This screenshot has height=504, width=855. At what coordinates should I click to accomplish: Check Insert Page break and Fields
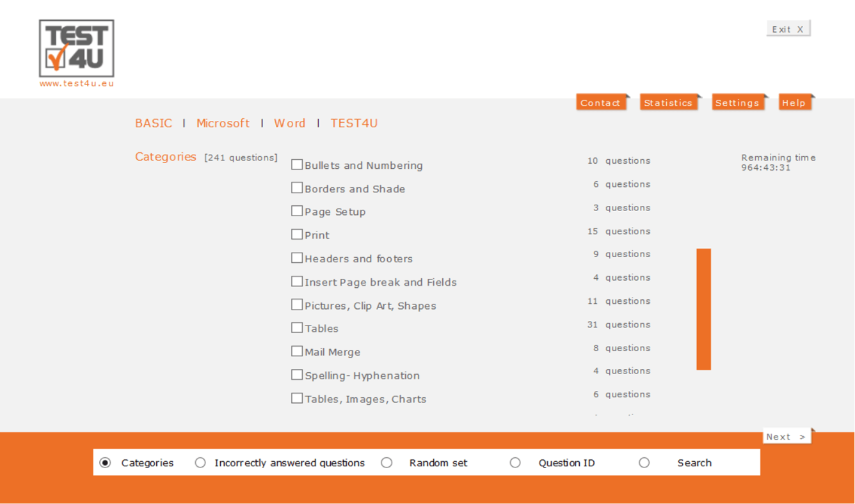click(297, 281)
